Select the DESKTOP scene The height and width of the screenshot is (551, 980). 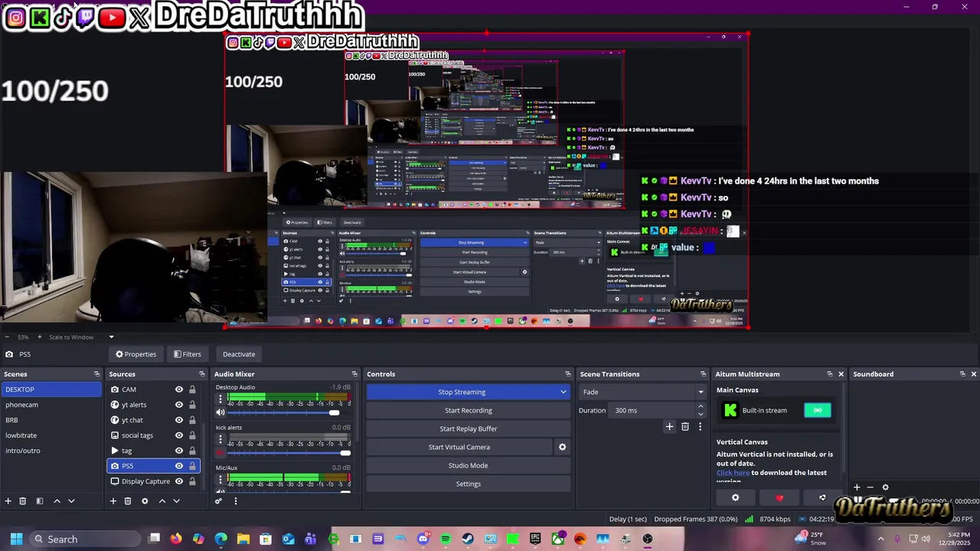51,390
